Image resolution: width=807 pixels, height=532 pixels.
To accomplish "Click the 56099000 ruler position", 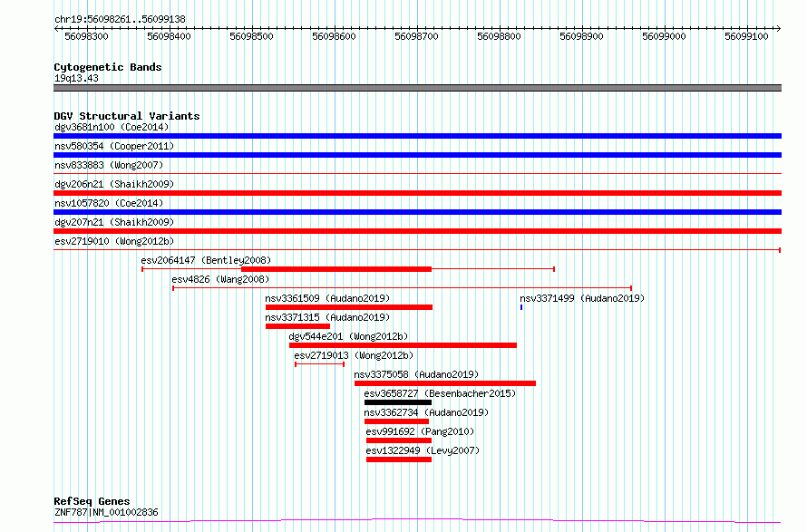I will click(664, 36).
